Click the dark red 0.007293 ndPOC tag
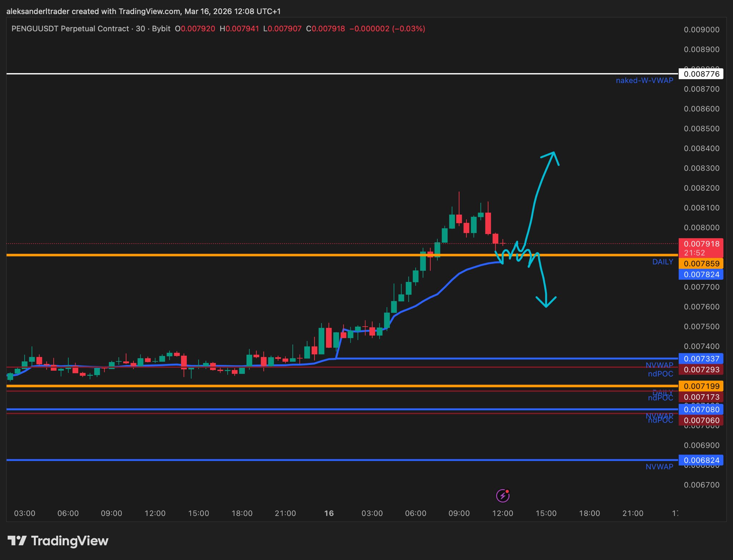Screen dimensions: 733x560 tap(701, 370)
